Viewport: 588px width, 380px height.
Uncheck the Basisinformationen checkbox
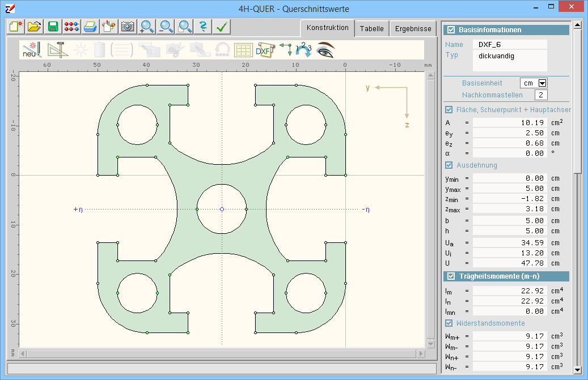(x=451, y=30)
